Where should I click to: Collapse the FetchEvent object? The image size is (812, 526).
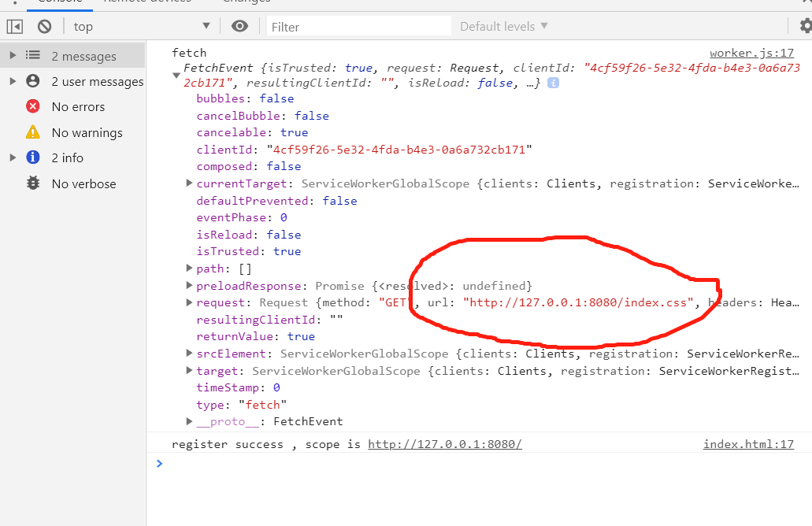(176, 76)
